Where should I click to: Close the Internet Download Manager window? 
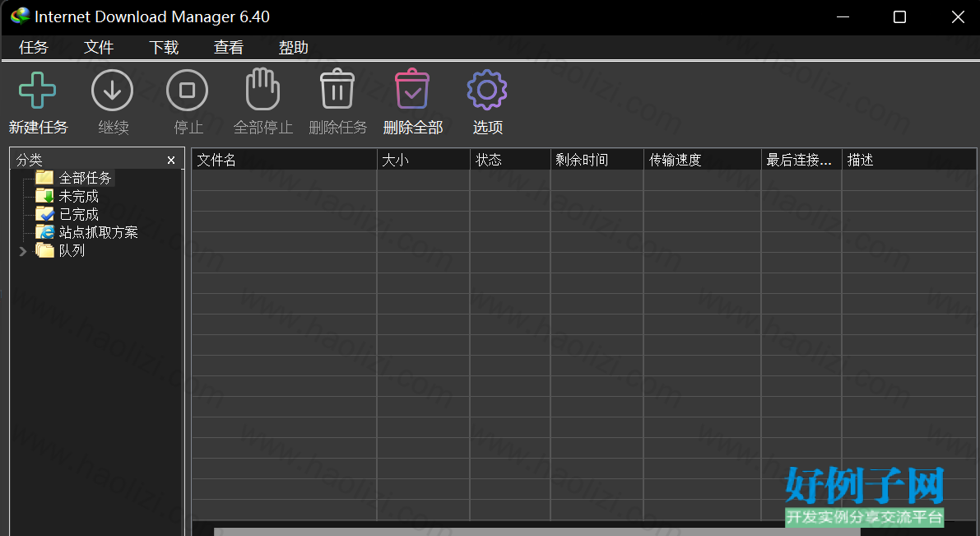(x=958, y=17)
